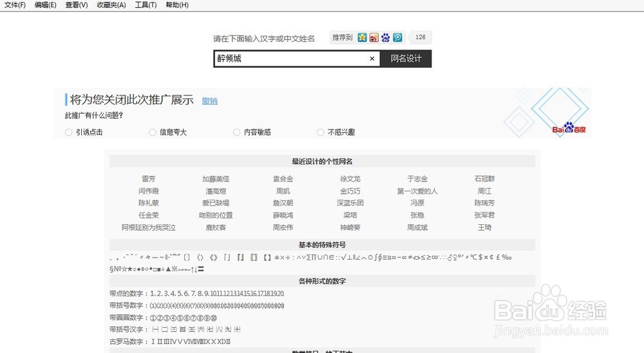Select the 信息夸大 radio option
Image resolution: width=644 pixels, height=353 pixels.
153,132
